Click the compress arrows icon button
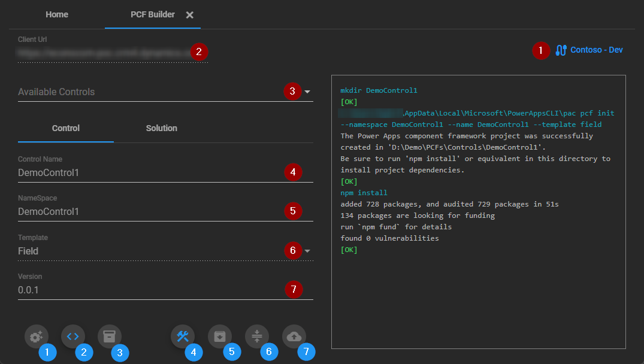Screen dimensions: 644x364 (256, 336)
